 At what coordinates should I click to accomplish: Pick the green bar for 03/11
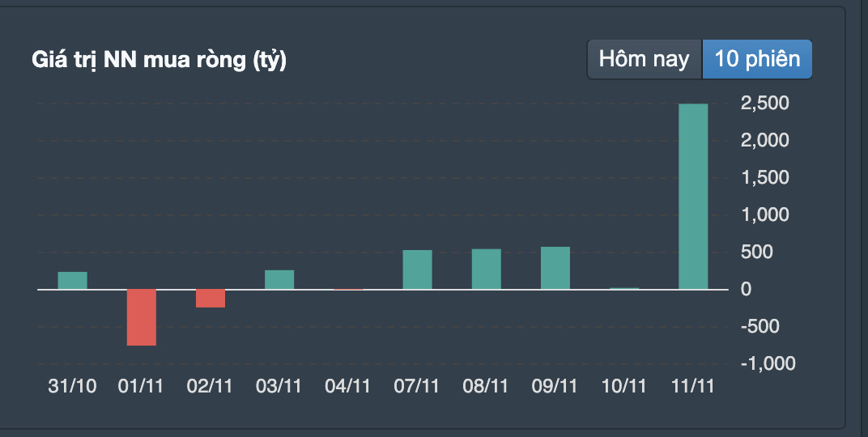(x=279, y=279)
